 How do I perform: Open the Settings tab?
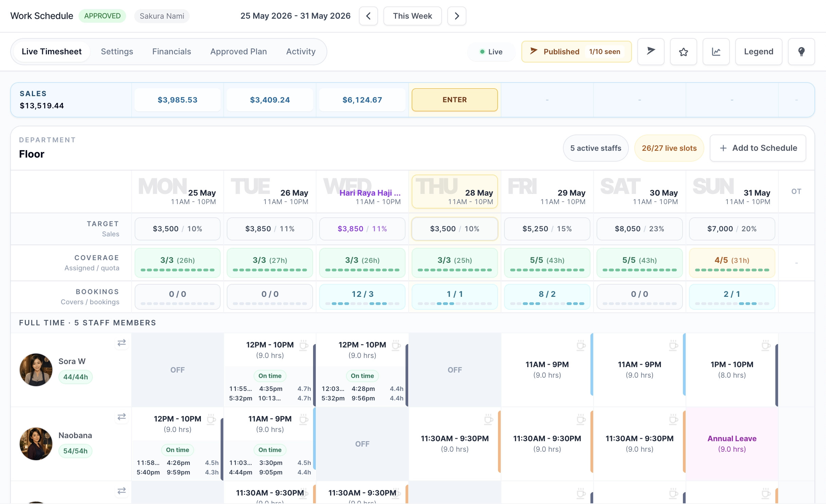117,52
